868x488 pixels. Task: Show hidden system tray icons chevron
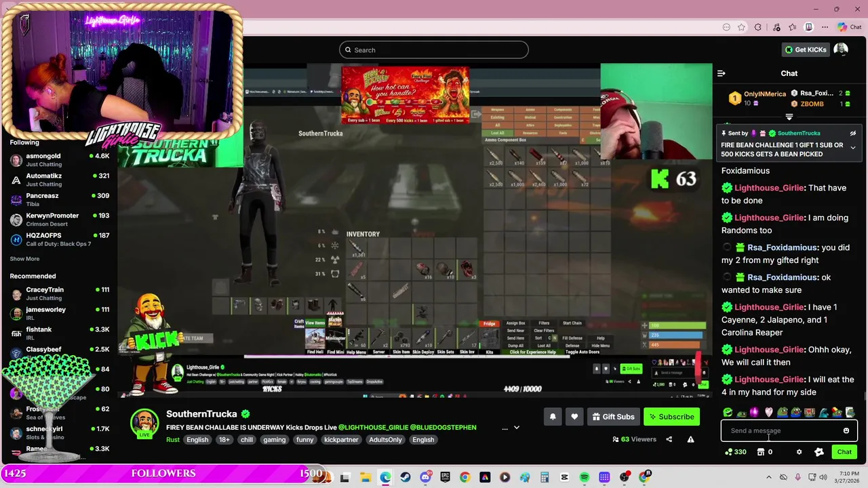pos(769,477)
